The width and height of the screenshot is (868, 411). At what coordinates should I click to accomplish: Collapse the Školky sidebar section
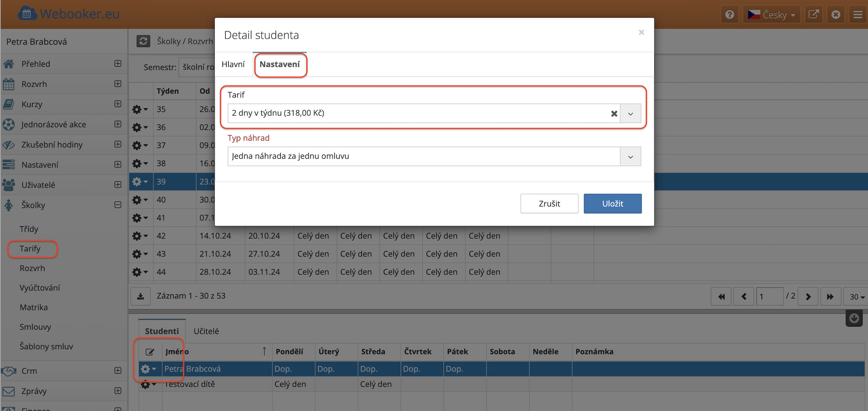coord(118,205)
